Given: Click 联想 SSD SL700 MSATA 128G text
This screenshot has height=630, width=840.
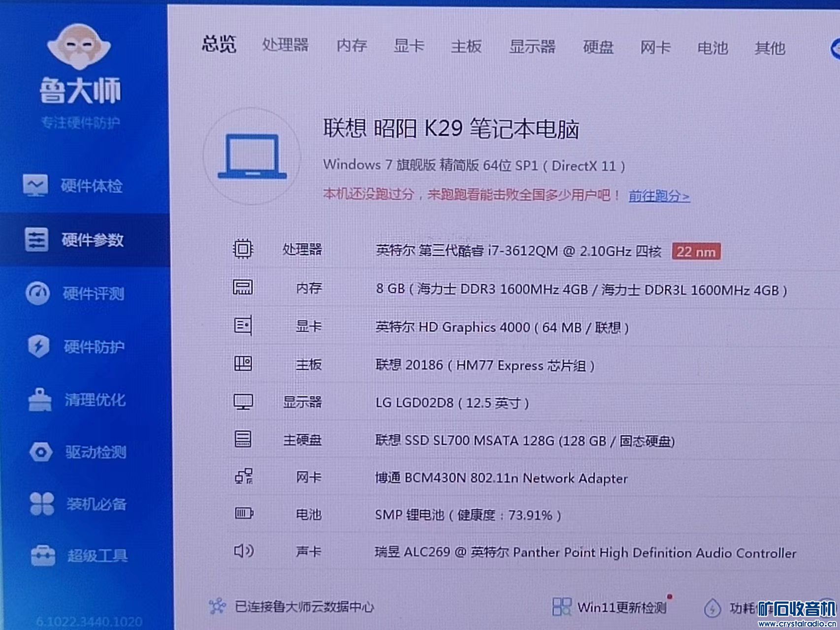Looking at the screenshot, I should tap(525, 440).
